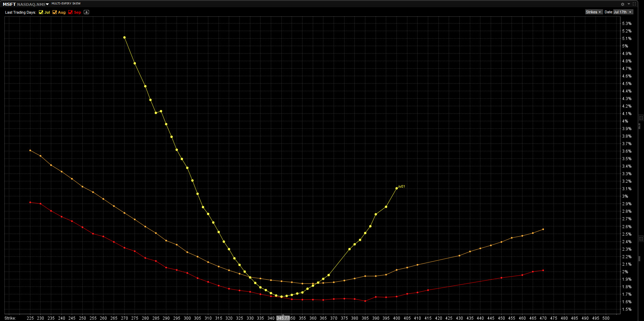Viewport: 644px width, 321px height.
Task: Click the Sep curve point at strike 225
Action: tap(30, 202)
